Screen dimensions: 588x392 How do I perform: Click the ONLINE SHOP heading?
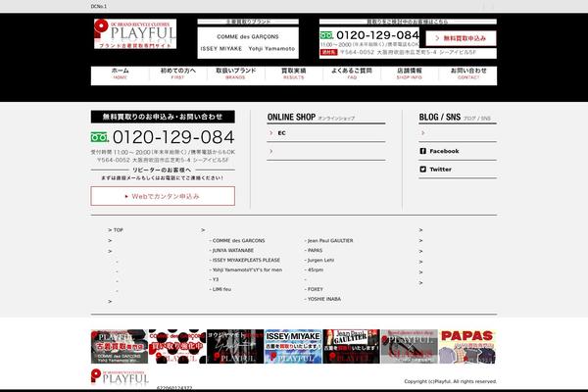click(291, 117)
